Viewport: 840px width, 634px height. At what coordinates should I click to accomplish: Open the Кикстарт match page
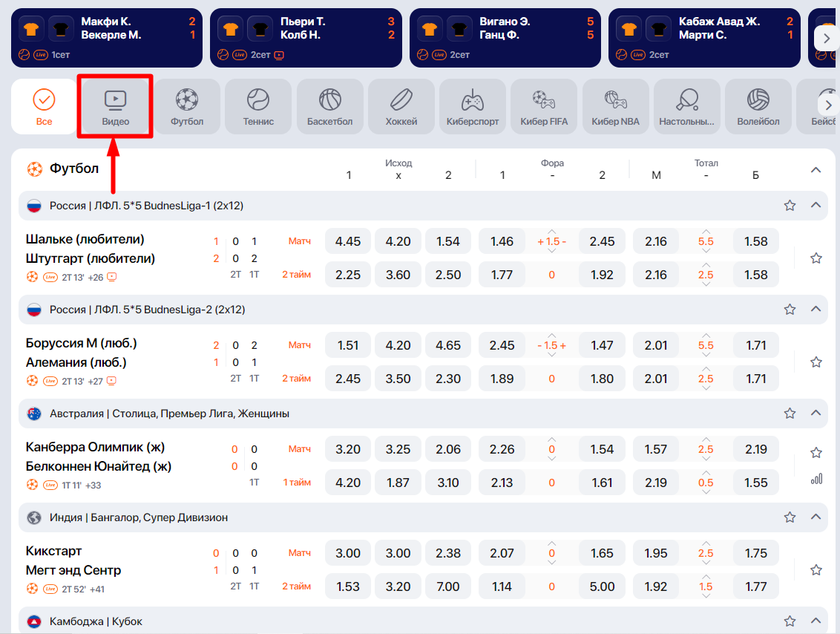point(54,551)
